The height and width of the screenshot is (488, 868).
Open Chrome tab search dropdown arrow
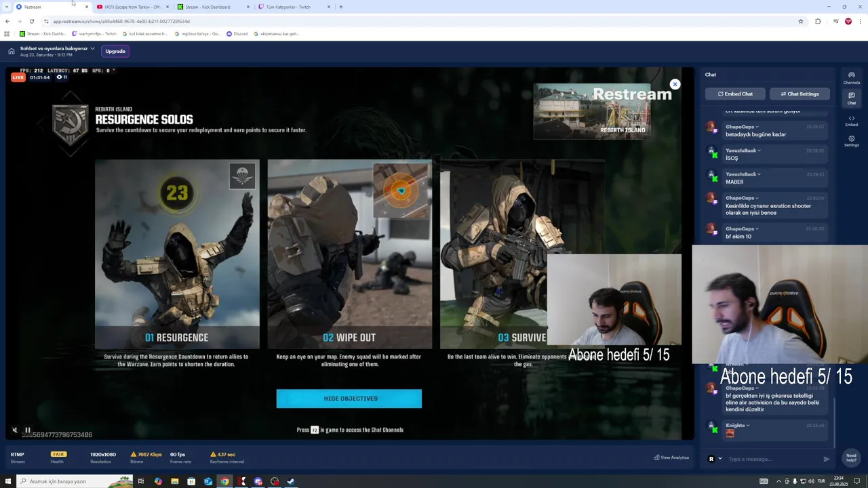(7, 7)
